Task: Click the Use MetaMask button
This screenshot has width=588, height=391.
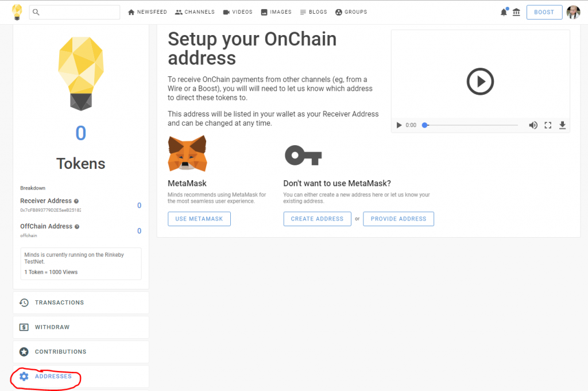Action: coord(199,219)
